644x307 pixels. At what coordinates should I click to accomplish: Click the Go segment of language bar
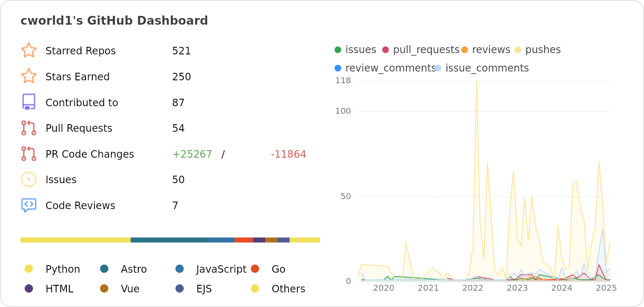coord(243,240)
